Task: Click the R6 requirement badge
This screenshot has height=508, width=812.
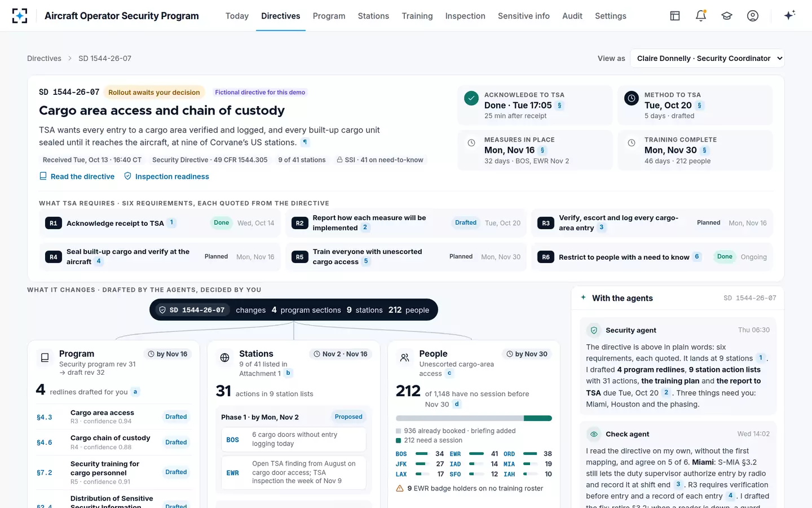Action: tap(545, 257)
